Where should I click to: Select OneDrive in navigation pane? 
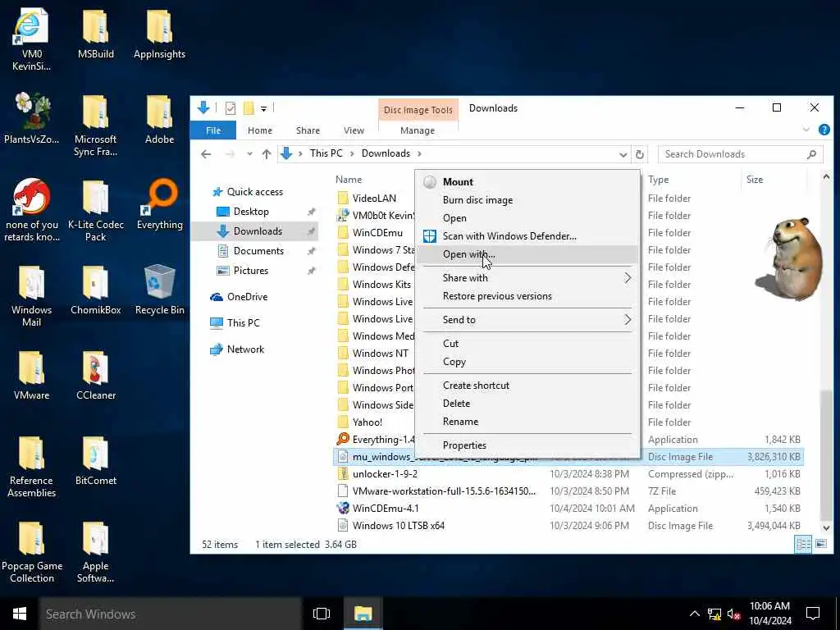(239, 297)
